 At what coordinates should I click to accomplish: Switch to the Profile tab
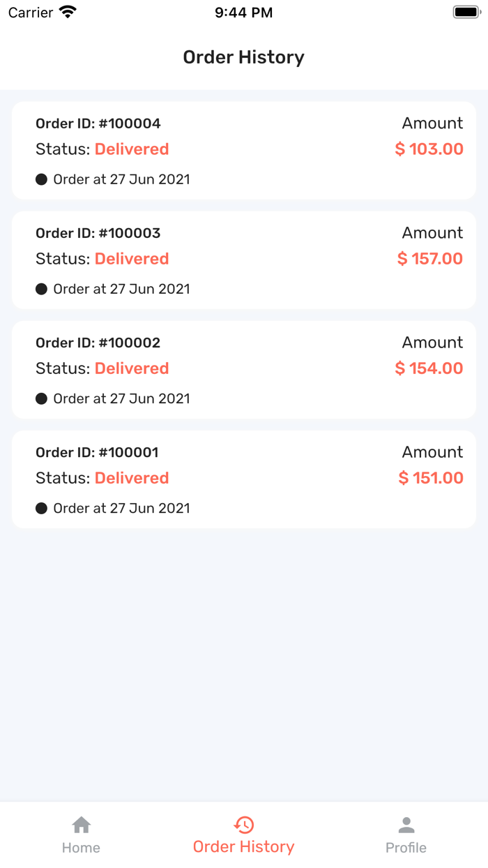coord(406,834)
